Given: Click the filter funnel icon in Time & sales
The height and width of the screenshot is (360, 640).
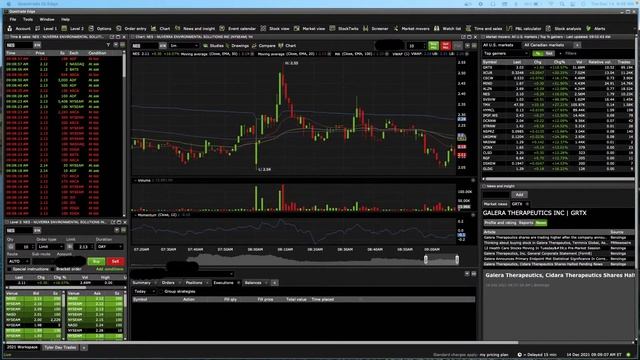Looking at the screenshot, I should (x=108, y=45).
